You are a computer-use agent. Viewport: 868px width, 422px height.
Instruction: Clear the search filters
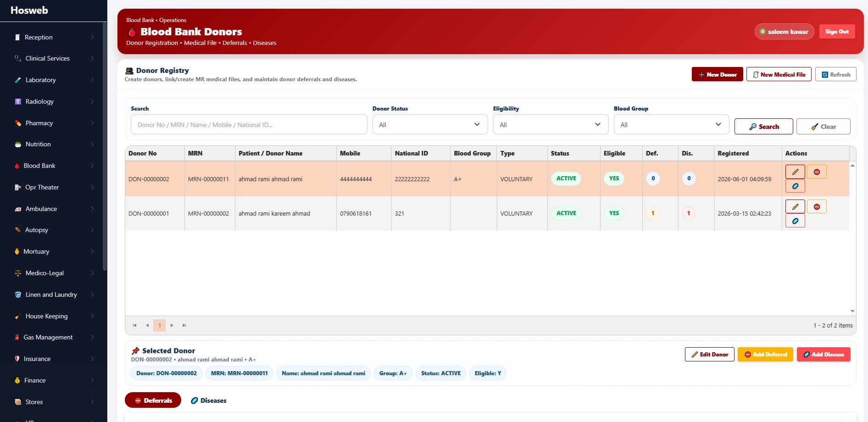823,127
